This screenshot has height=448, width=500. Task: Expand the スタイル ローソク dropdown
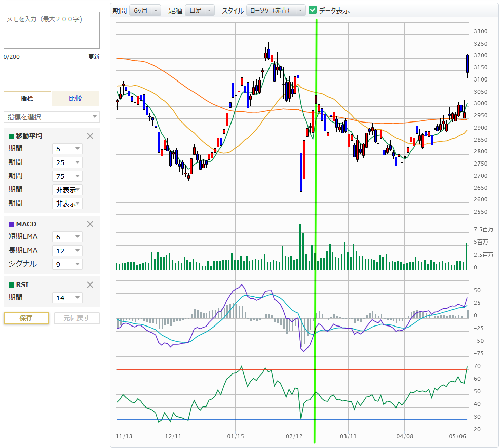coord(276,10)
